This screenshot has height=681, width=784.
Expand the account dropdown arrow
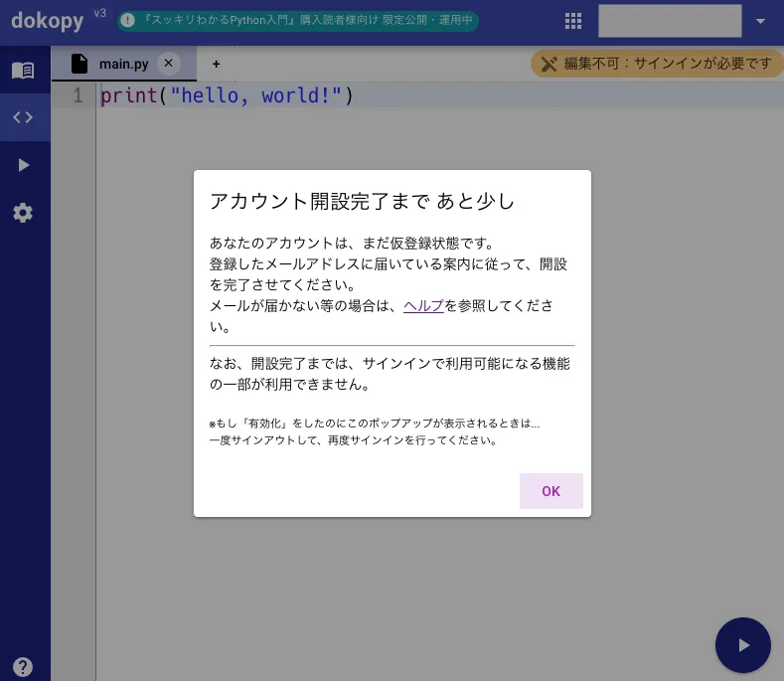pyautogui.click(x=760, y=21)
